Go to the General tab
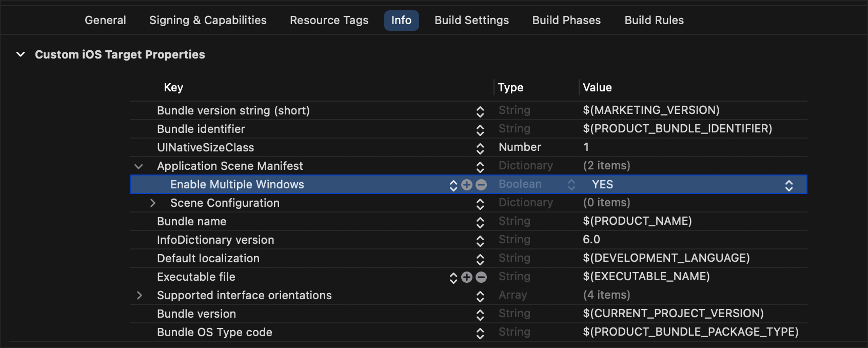This screenshot has height=348, width=868. tap(105, 21)
